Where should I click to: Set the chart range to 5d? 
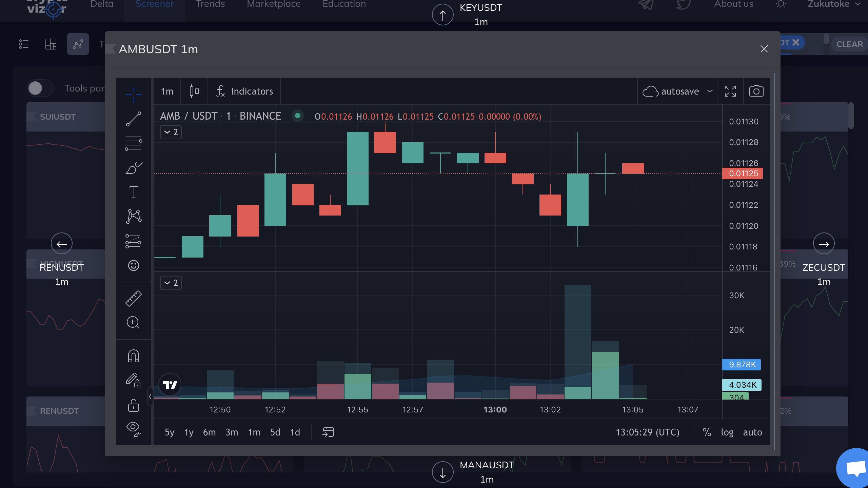click(x=275, y=432)
